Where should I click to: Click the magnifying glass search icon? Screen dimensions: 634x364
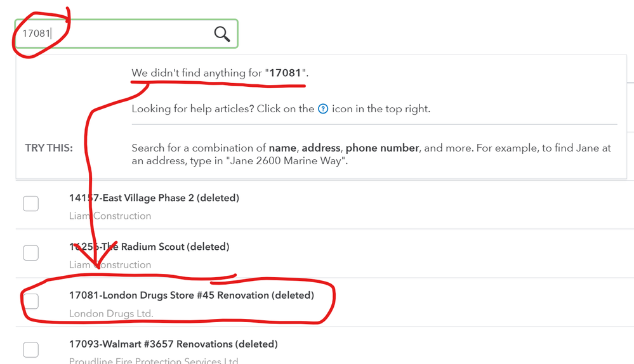[221, 34]
